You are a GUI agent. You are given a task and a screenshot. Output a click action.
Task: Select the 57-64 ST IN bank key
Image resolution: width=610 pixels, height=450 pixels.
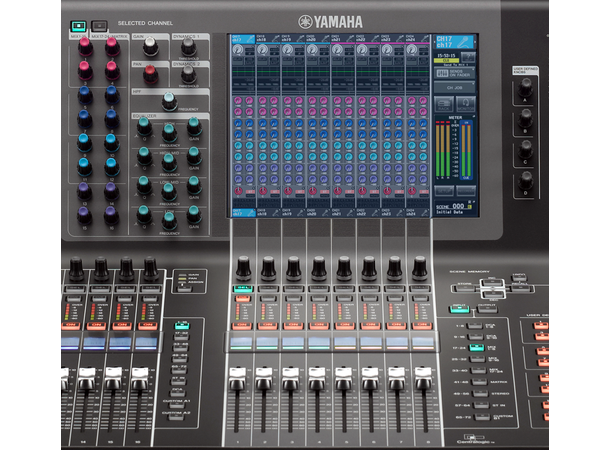482,405
